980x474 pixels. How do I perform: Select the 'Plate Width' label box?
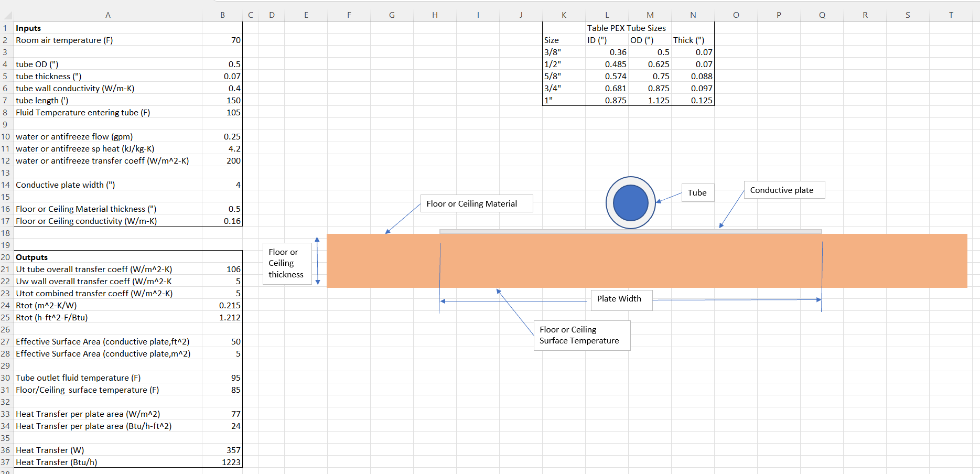(x=621, y=300)
